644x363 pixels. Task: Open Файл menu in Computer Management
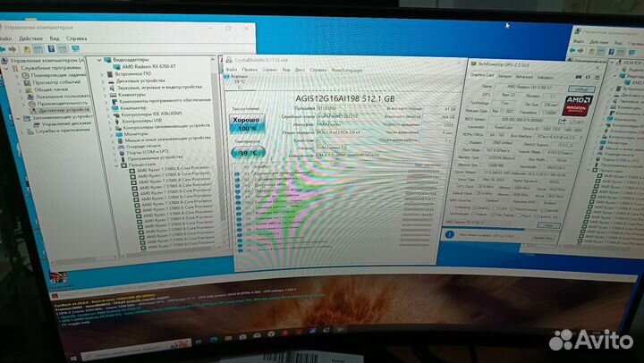click(x=5, y=38)
